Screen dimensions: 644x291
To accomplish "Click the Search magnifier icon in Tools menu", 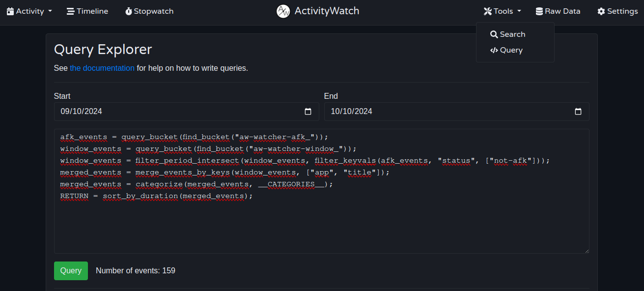I will (494, 34).
